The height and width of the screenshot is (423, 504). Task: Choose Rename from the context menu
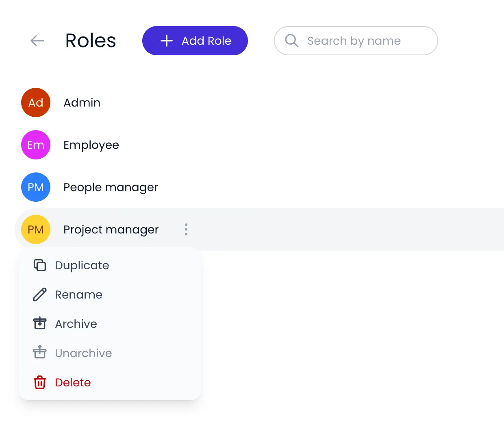[110, 294]
